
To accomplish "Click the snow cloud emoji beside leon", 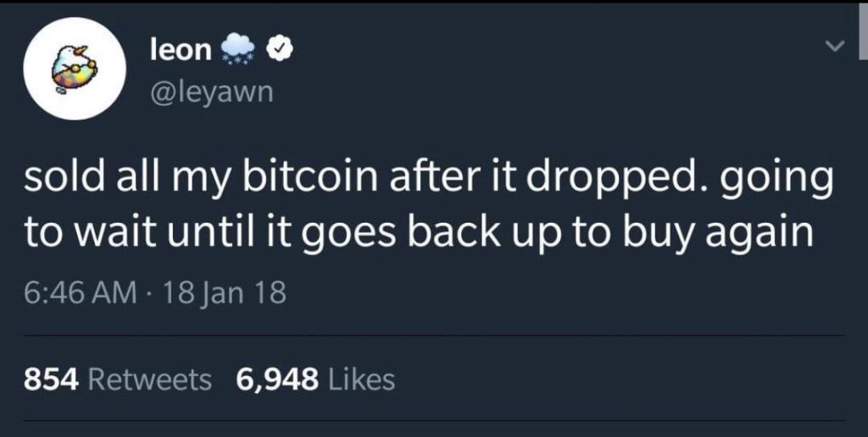I will point(238,50).
